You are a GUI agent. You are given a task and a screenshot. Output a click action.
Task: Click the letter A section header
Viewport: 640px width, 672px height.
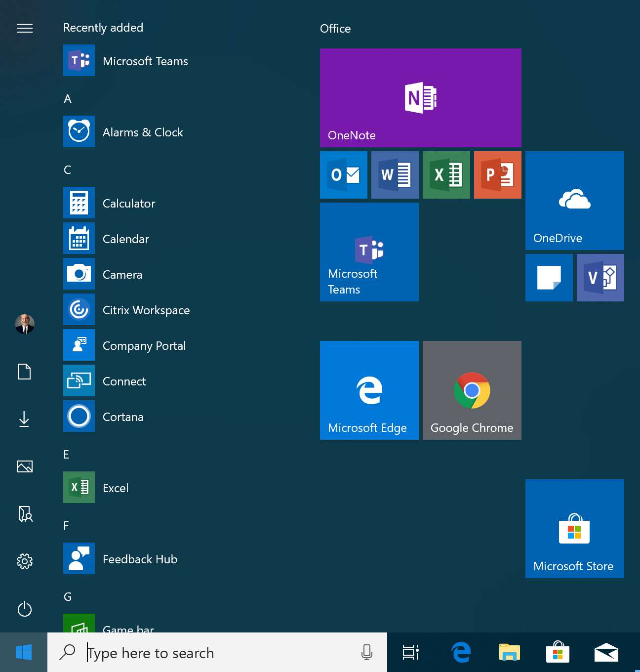pos(68,99)
